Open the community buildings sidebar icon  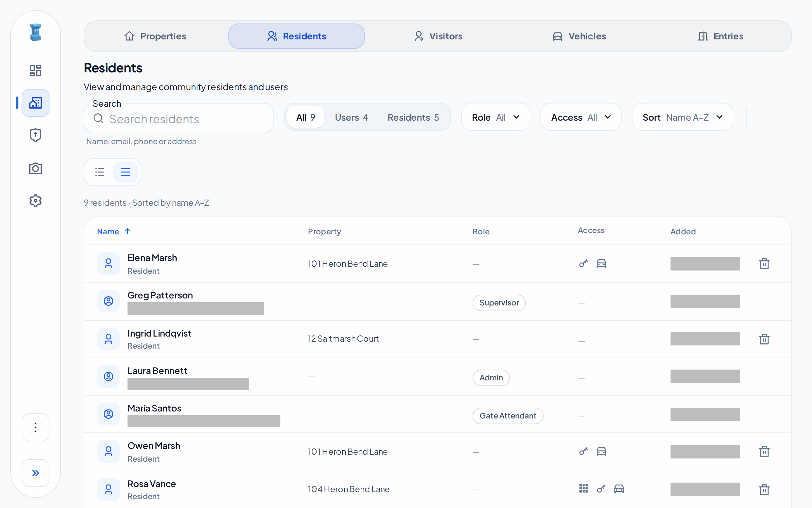pos(35,103)
